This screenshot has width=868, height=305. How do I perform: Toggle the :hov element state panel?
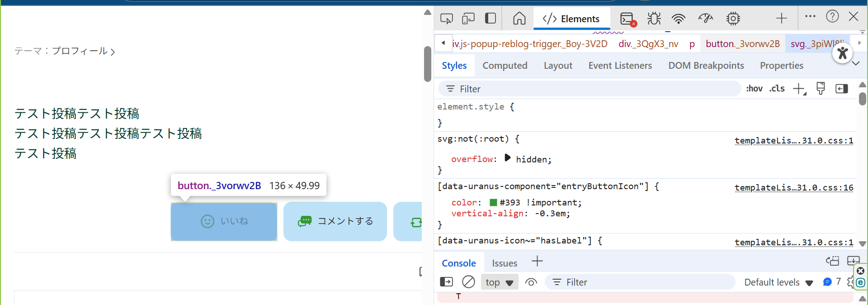click(754, 89)
